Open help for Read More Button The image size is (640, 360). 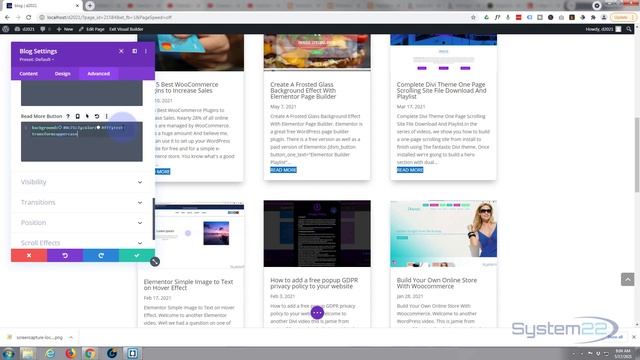[68, 116]
